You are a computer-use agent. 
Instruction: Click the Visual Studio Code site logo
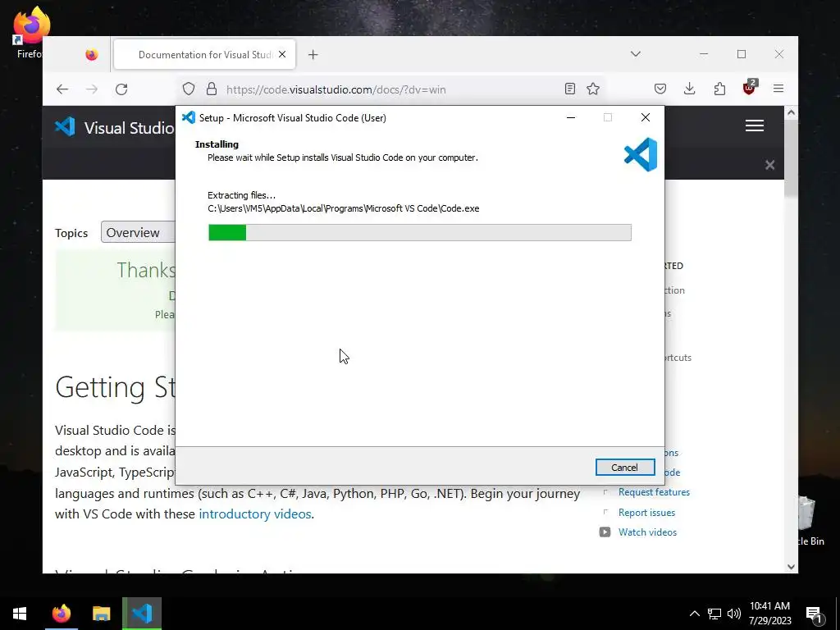[65, 127]
